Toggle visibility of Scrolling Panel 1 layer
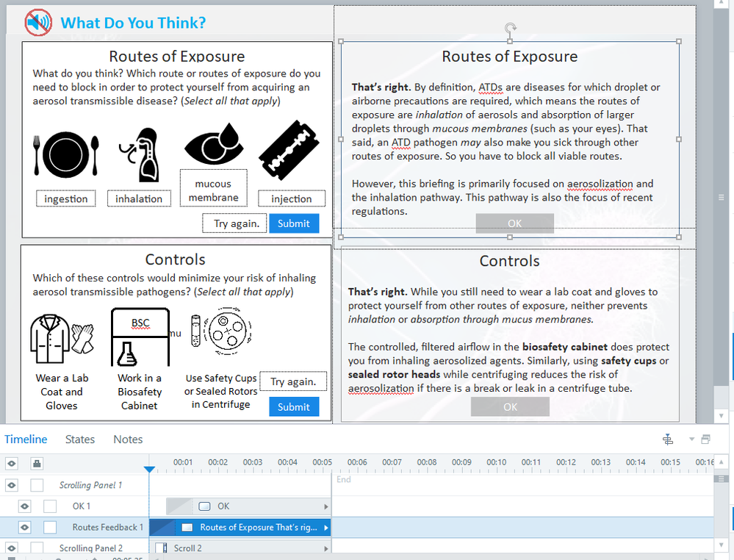This screenshot has width=734, height=560. [12, 485]
